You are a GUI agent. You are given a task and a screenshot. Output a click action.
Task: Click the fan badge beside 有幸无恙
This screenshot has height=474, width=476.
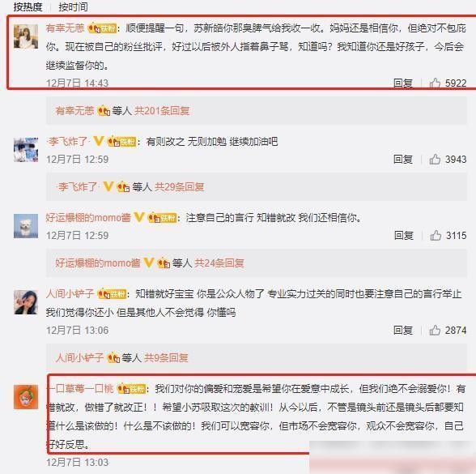tap(102, 28)
